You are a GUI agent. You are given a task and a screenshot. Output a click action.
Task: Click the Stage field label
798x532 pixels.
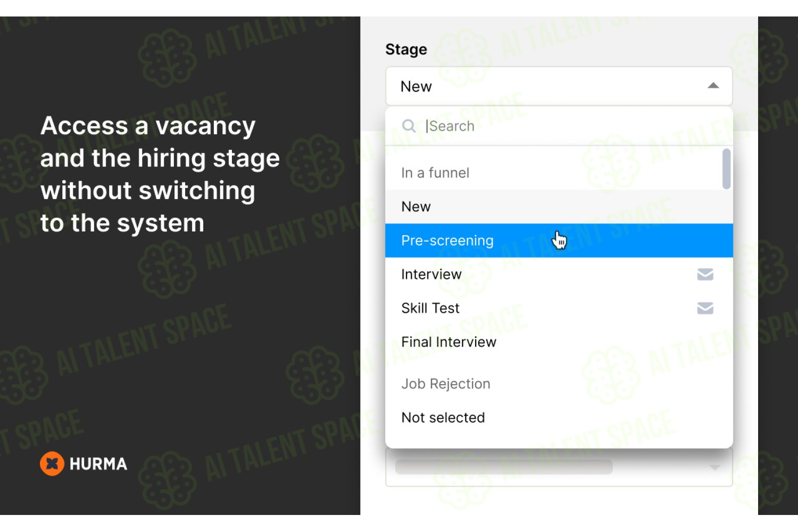[406, 49]
